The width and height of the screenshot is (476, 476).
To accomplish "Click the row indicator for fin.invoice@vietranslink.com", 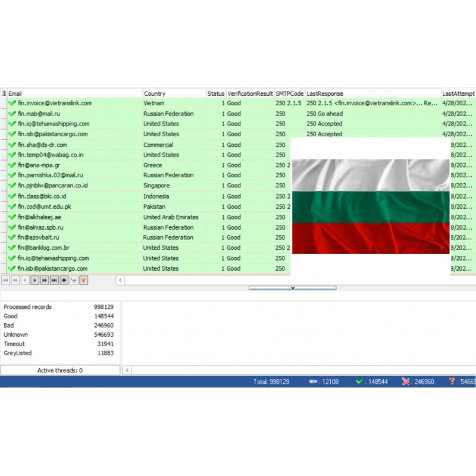I will point(4,104).
